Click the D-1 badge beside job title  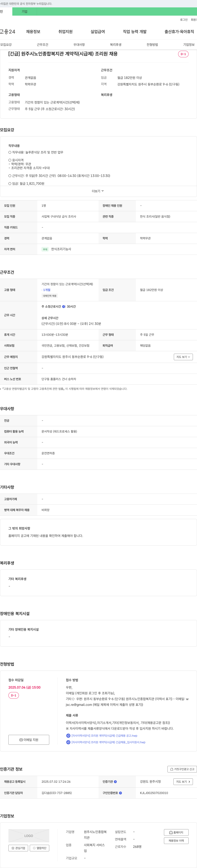click(x=183, y=54)
